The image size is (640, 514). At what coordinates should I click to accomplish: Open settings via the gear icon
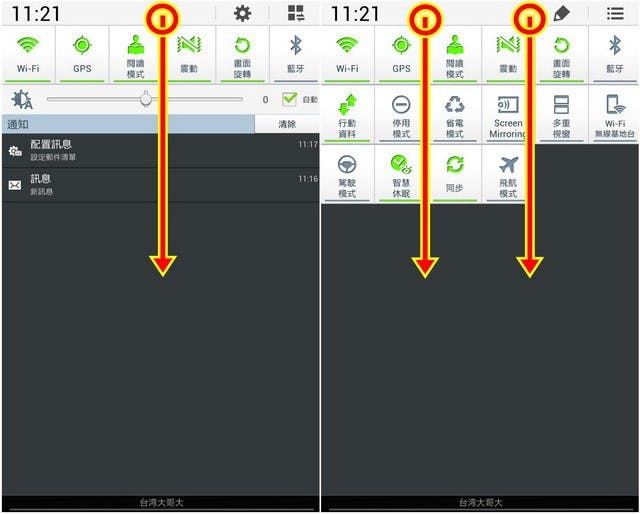click(x=242, y=14)
